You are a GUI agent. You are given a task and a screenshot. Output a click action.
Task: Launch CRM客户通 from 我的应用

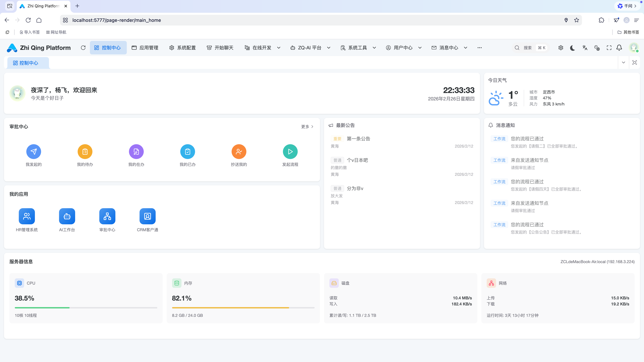[x=147, y=216]
